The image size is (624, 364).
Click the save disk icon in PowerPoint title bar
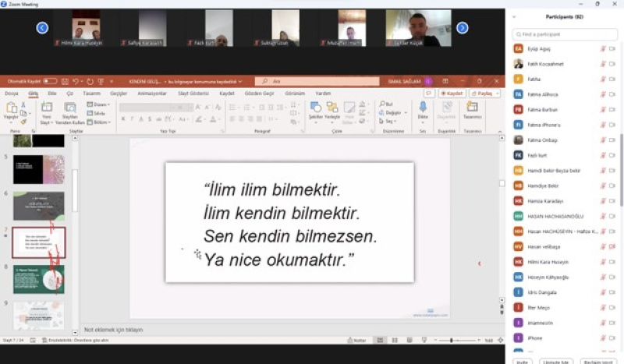coord(65,81)
